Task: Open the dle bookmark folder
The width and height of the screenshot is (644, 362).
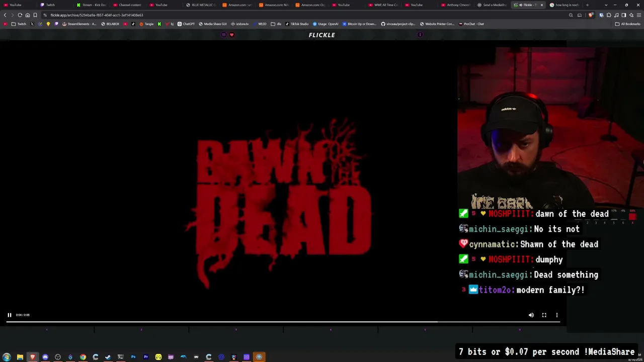Action: [276, 24]
